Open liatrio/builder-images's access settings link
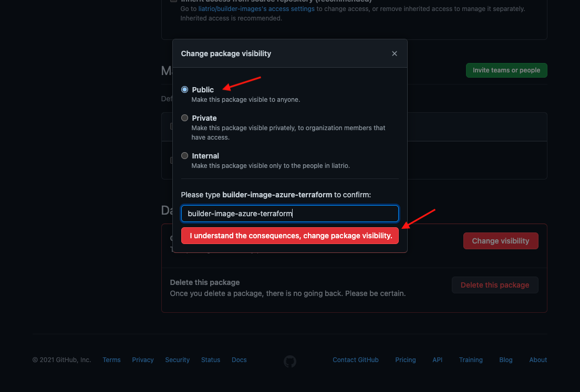The height and width of the screenshot is (392, 580). click(256, 8)
